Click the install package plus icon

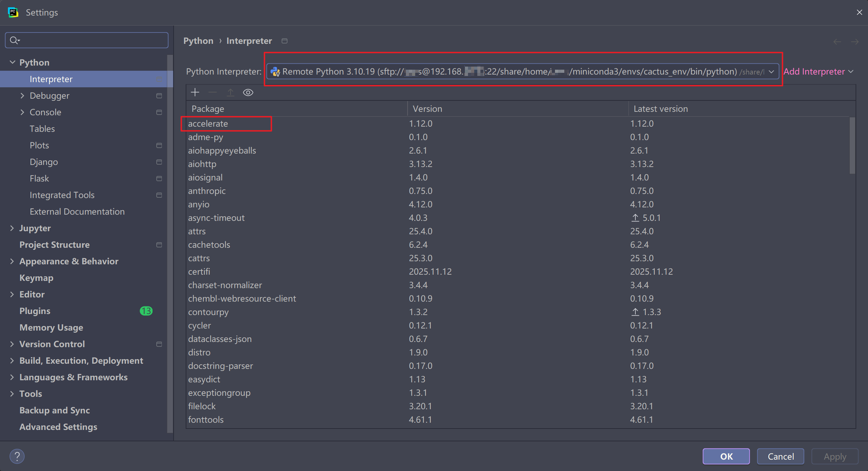[x=195, y=92]
